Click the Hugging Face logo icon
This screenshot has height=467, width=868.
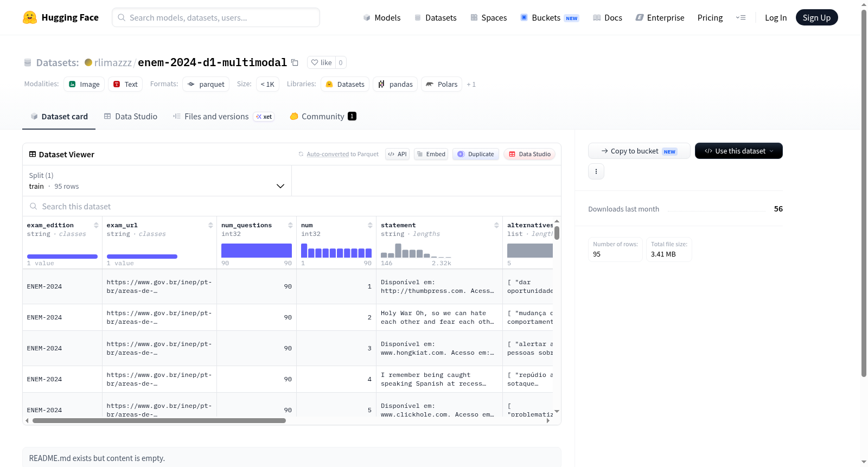click(x=30, y=17)
